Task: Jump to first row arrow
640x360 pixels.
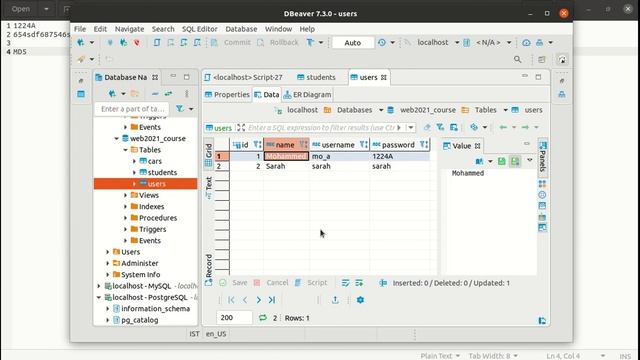Action: coord(231,300)
